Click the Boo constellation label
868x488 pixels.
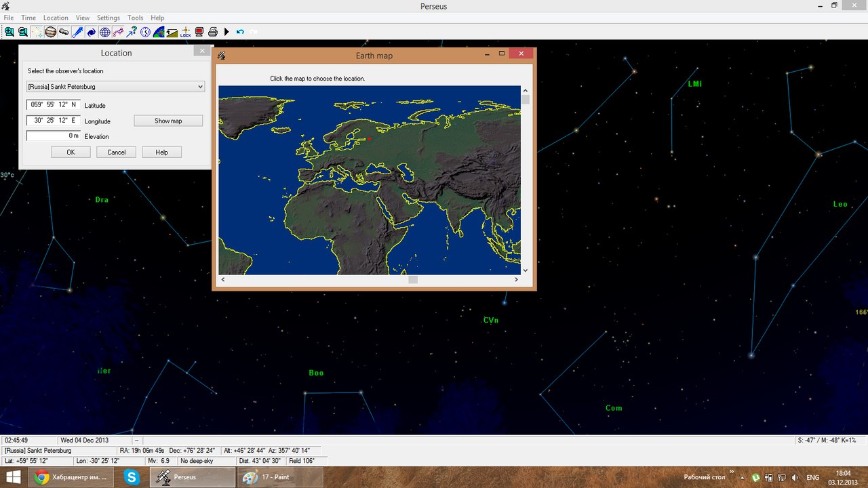[316, 373]
